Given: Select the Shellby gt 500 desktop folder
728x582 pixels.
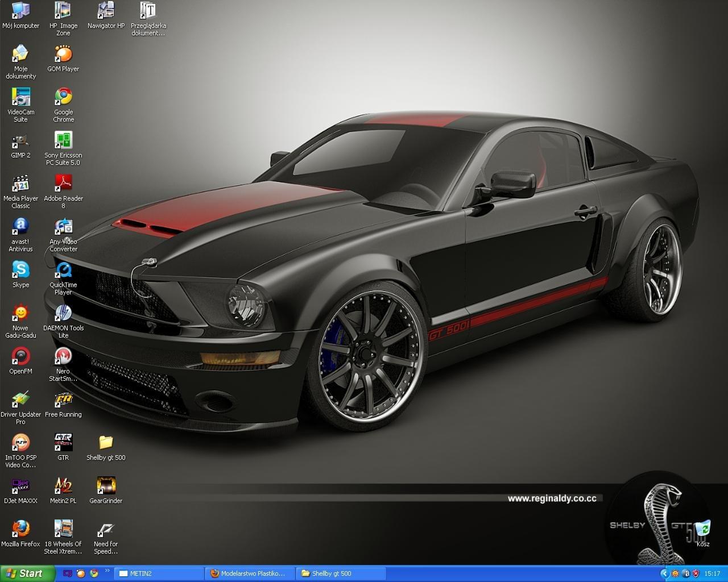Looking at the screenshot, I should click(x=106, y=447).
